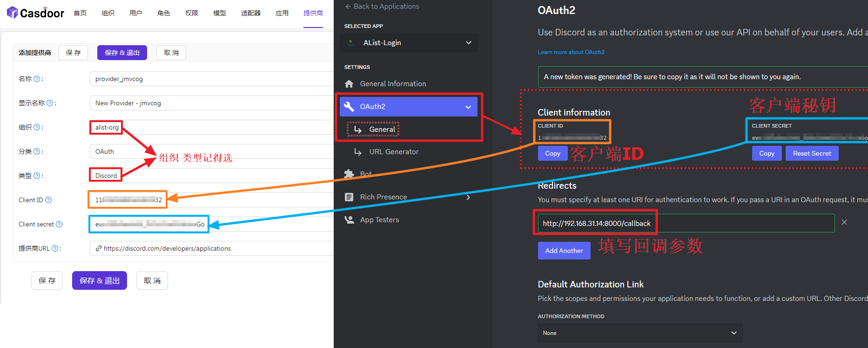Click Learn more about OAuth2 link
The height and width of the screenshot is (348, 868).
571,52
